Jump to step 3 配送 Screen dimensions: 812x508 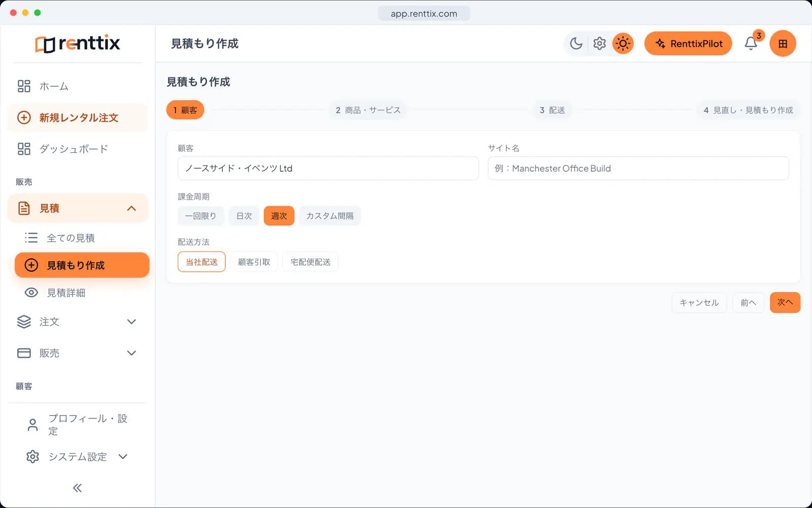[x=552, y=110]
